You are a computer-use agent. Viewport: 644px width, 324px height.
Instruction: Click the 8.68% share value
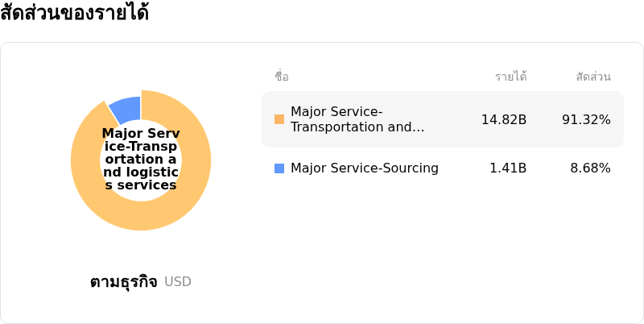(x=590, y=168)
